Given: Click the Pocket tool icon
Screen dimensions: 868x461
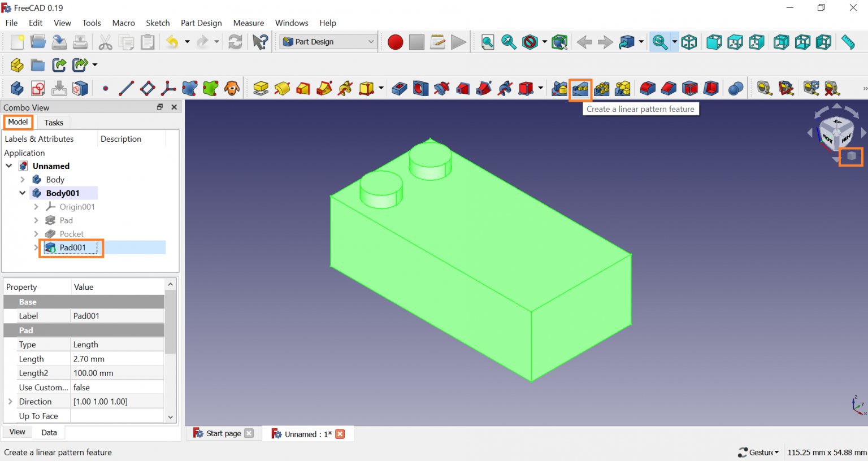Looking at the screenshot, I should coord(399,89).
